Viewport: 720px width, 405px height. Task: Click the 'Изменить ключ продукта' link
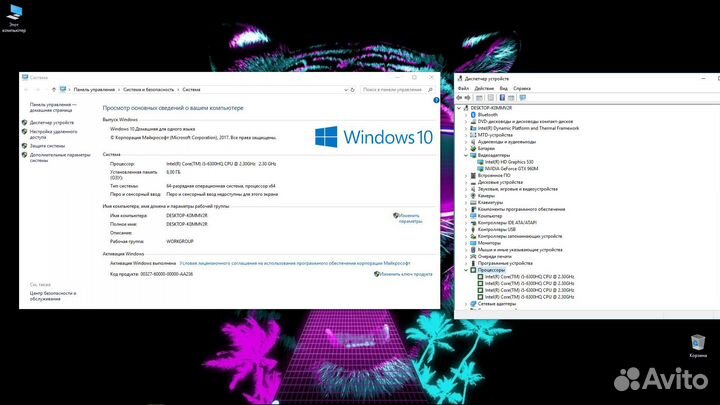coord(407,273)
